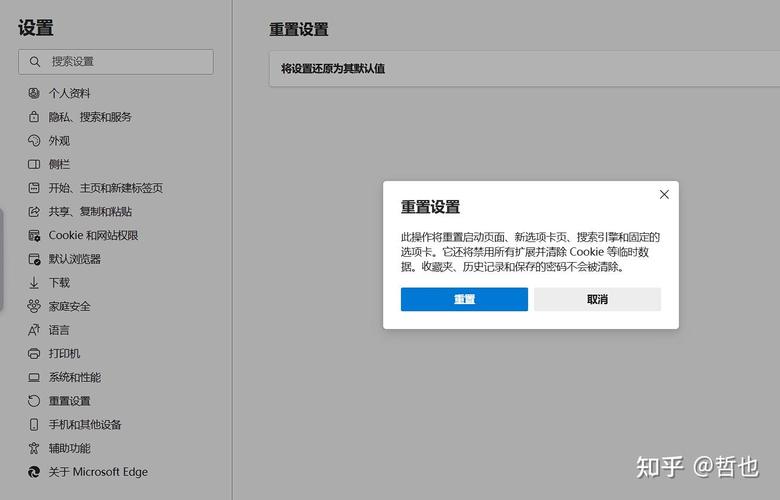780x500 pixels.
Task: Click the share icon for 共享、复制和粘贴
Action: (x=34, y=212)
